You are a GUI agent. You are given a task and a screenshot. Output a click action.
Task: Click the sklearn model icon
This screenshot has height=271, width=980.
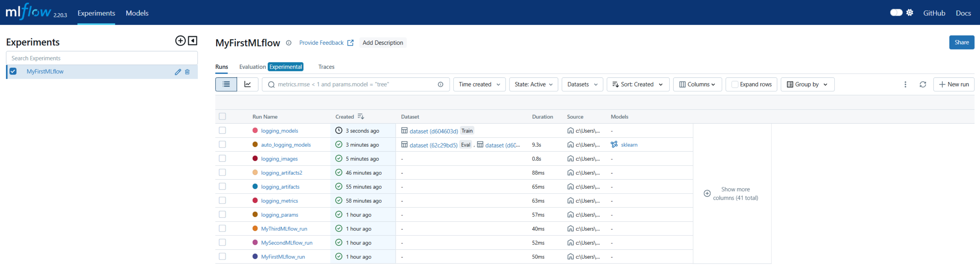click(x=614, y=144)
